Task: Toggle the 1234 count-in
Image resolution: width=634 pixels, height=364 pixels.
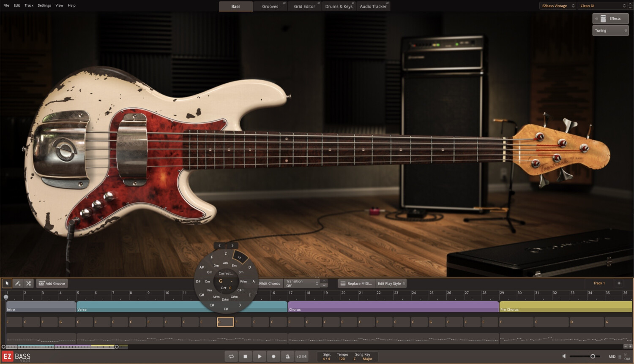Action: (x=301, y=356)
